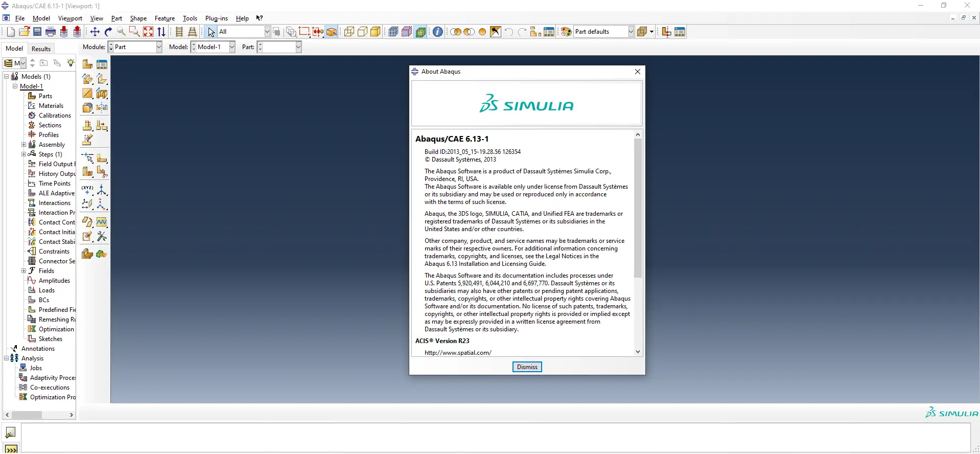Expand the Fields tree node

pos(24,271)
